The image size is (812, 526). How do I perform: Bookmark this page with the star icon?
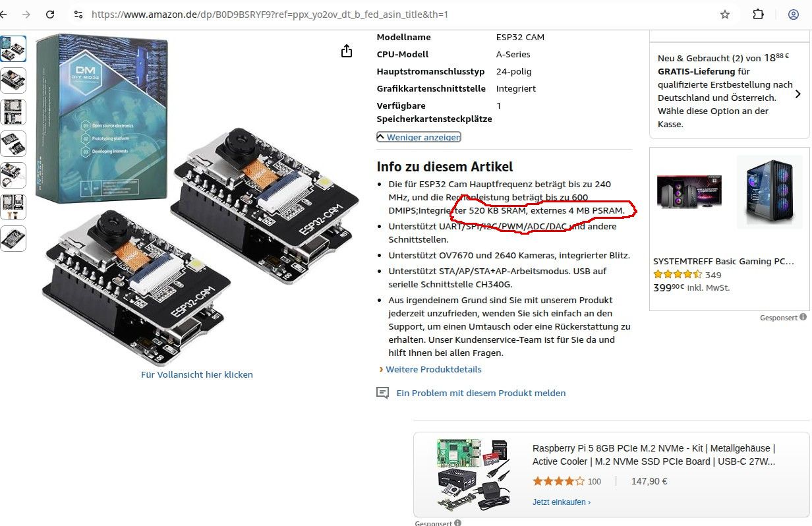(x=725, y=14)
